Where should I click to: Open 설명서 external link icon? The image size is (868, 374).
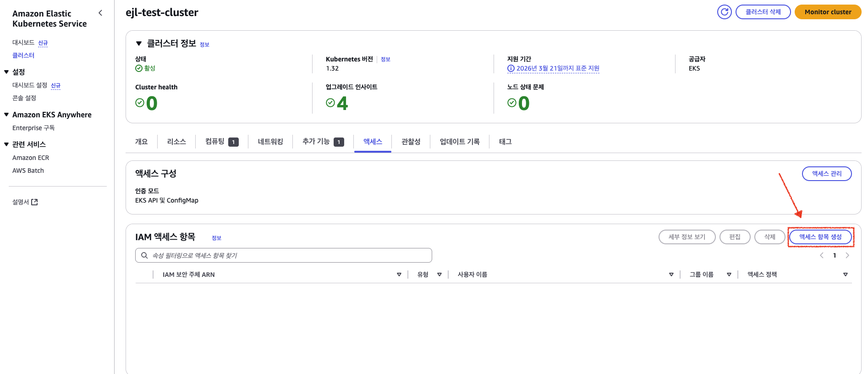34,202
